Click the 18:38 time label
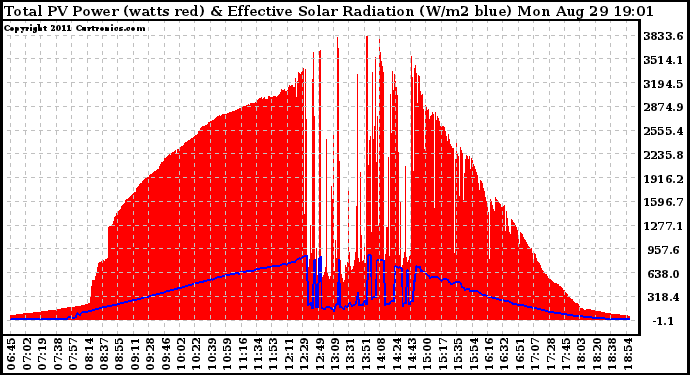The width and height of the screenshot is (690, 375). point(612,354)
